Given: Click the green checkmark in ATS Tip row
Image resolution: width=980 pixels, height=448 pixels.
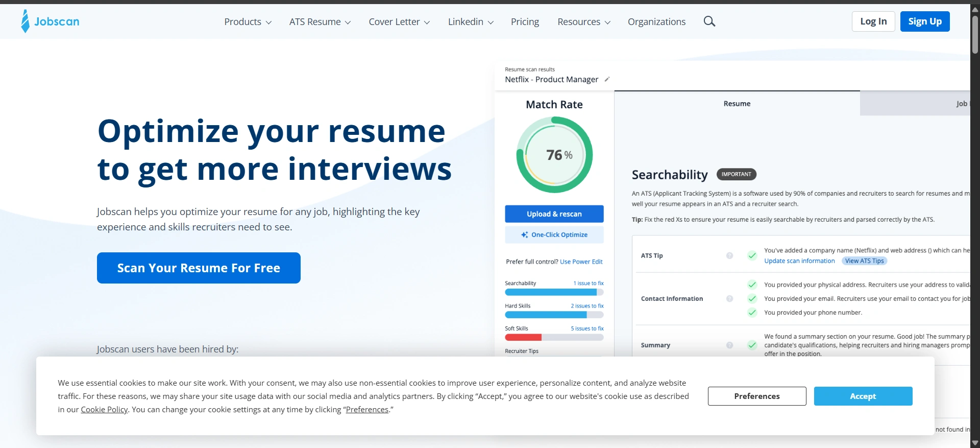Looking at the screenshot, I should [x=752, y=255].
